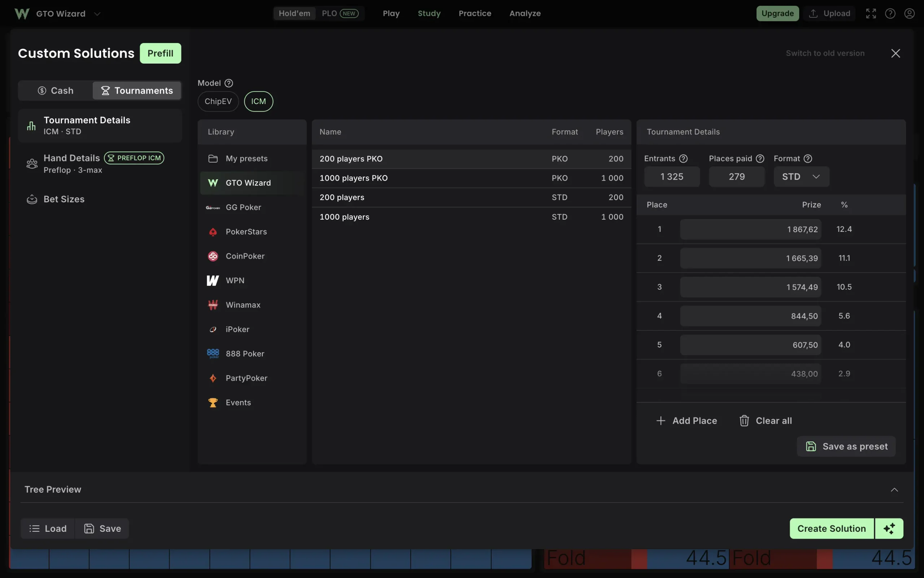Click the Upgrade button

(777, 13)
